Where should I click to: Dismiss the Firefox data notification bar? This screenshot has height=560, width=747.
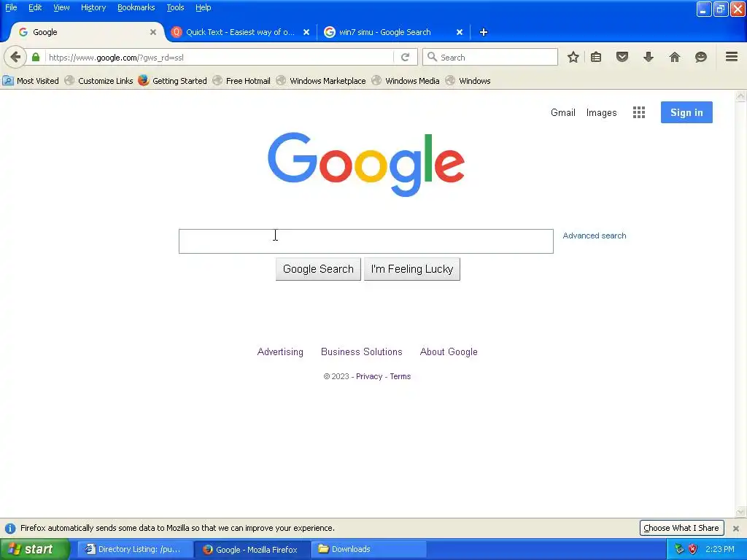pyautogui.click(x=736, y=528)
